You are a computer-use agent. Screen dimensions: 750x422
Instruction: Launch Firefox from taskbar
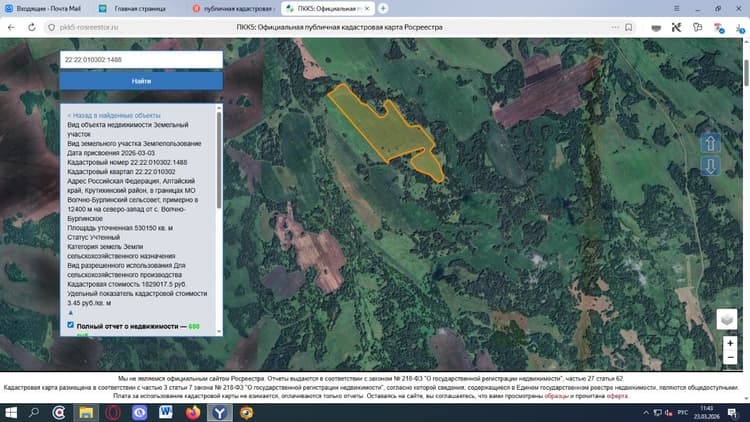[193, 412]
